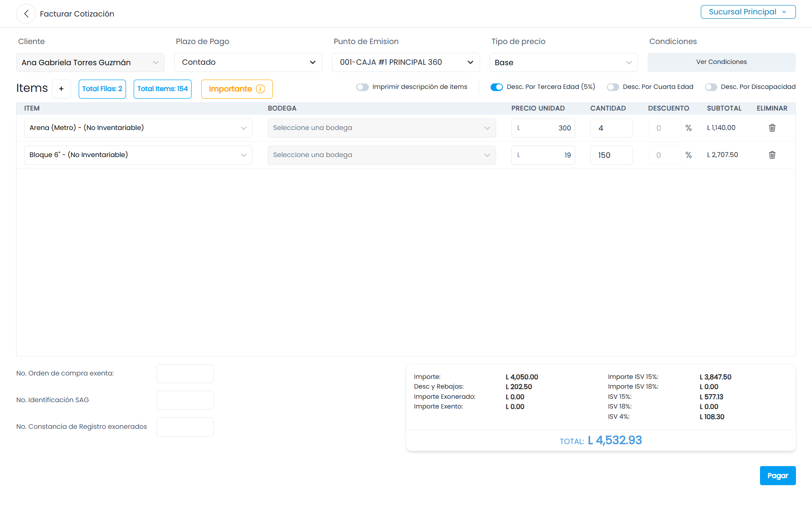
Task: Click the subtotal L 2,707.50
Action: click(x=722, y=155)
